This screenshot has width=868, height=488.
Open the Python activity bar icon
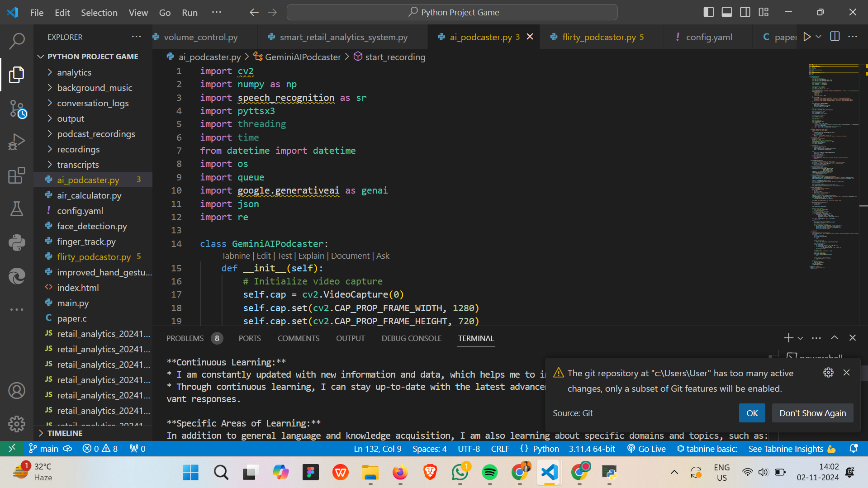[x=17, y=242]
